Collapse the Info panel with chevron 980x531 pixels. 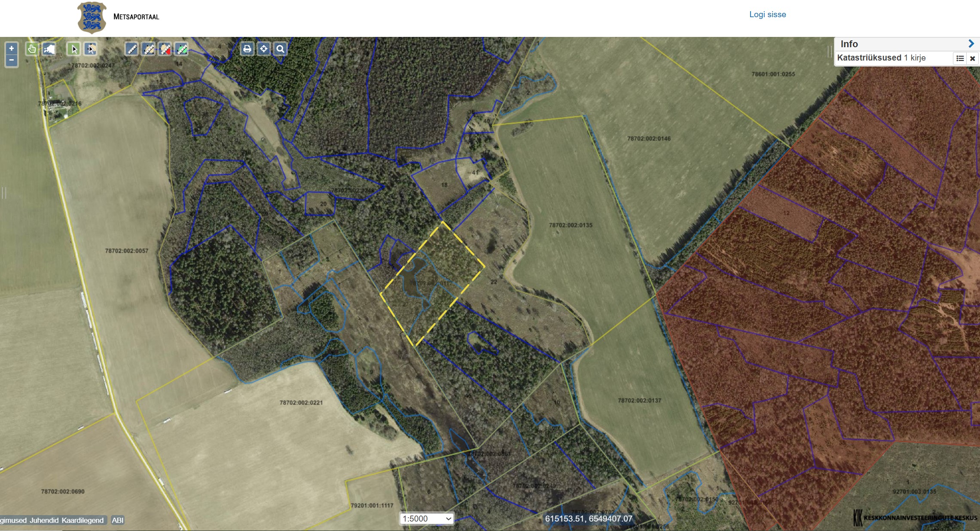[x=971, y=44]
